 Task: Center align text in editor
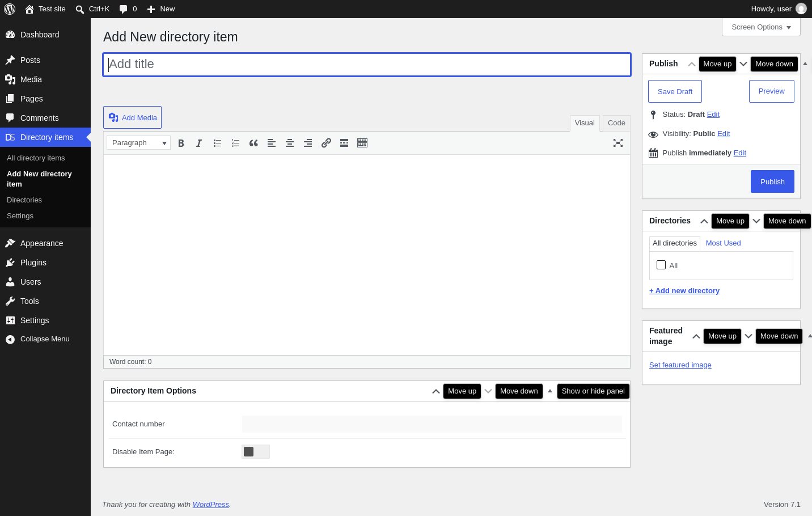[290, 143]
